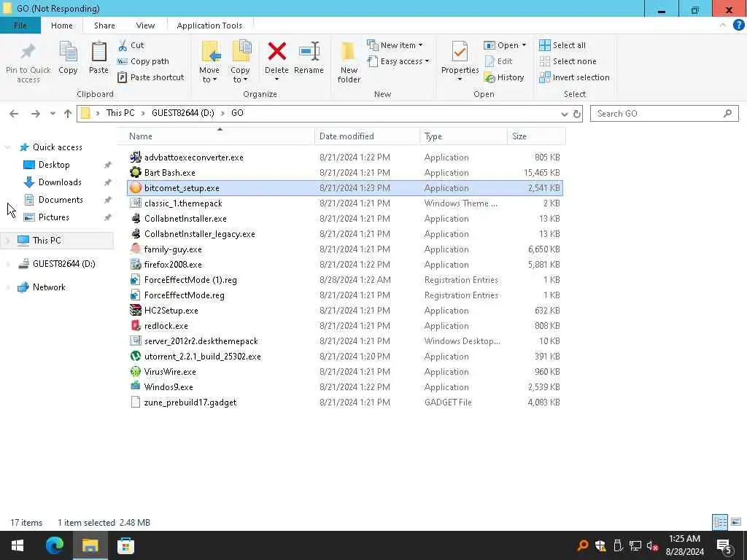Click GUEST82644 (D:) in the address path
Image resolution: width=747 pixels, height=560 pixels.
click(x=183, y=113)
